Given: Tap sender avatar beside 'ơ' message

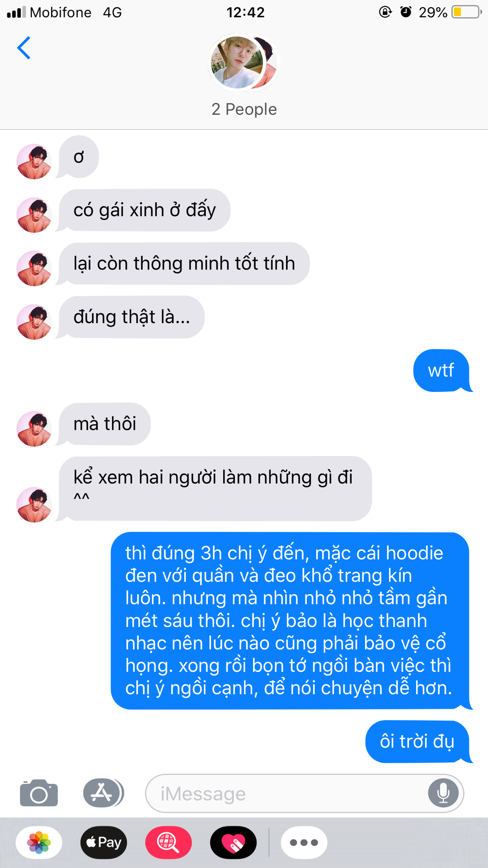Looking at the screenshot, I should pos(34,161).
